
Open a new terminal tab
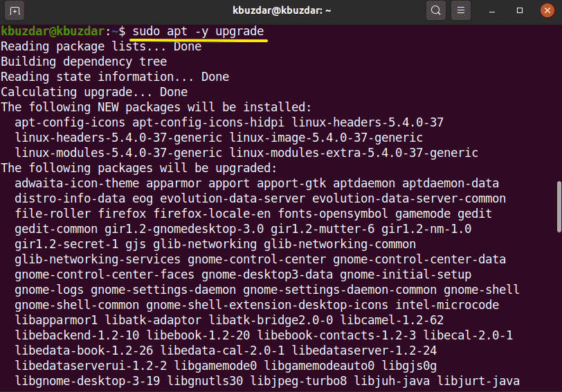click(15, 11)
